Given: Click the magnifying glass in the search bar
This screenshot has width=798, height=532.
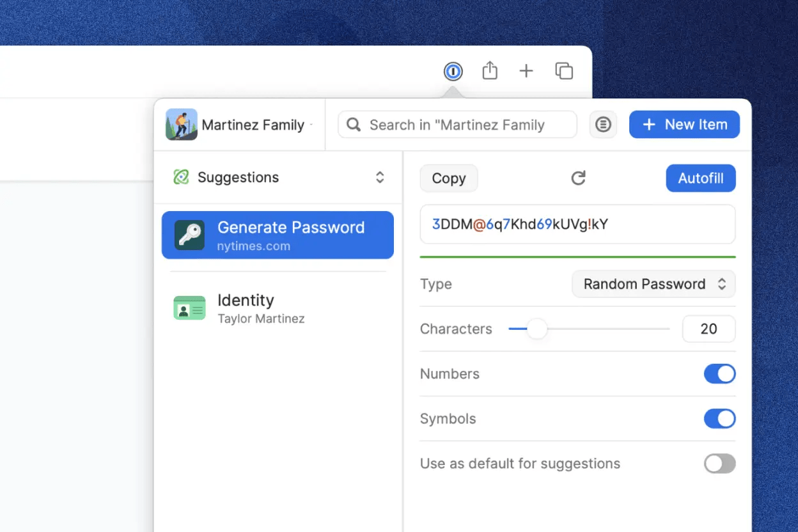Looking at the screenshot, I should (353, 125).
